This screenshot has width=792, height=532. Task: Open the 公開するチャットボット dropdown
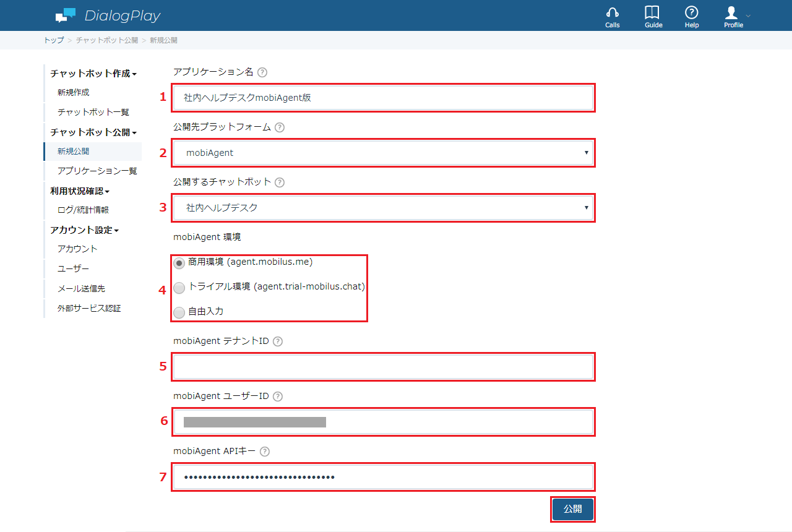[384, 208]
